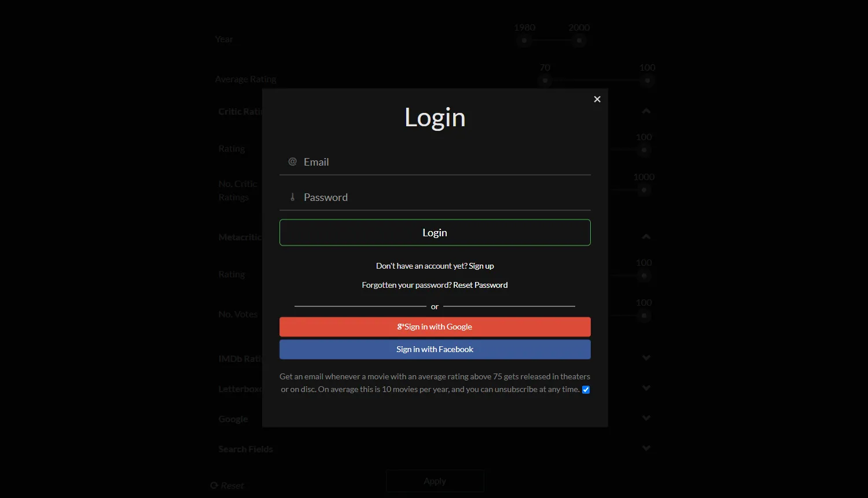The width and height of the screenshot is (868, 498).
Task: Collapse the Critic Ratings section chevron
Action: [x=646, y=111]
